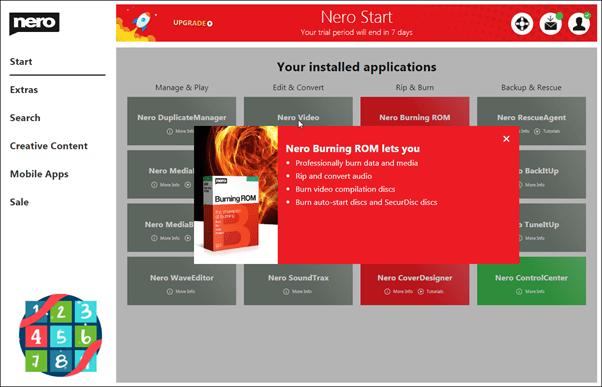Click More Info icon under Nero WaveEditor
Image resolution: width=602 pixels, height=387 pixels.
click(170, 291)
